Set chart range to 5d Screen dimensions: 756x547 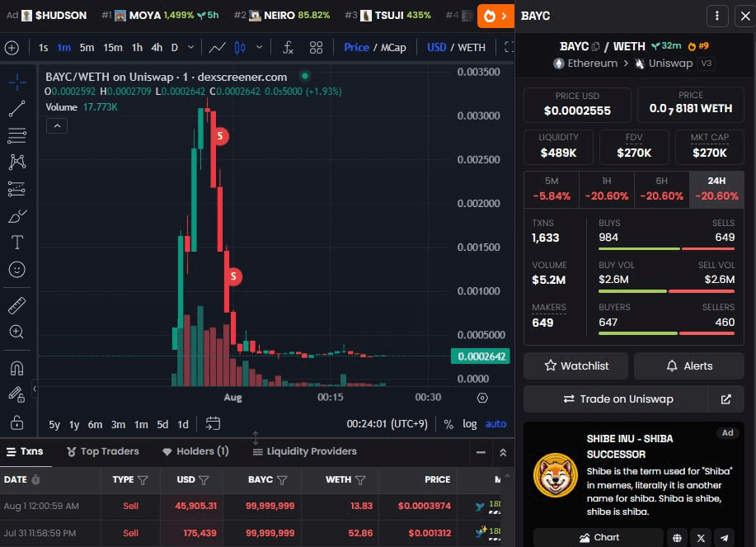[162, 424]
